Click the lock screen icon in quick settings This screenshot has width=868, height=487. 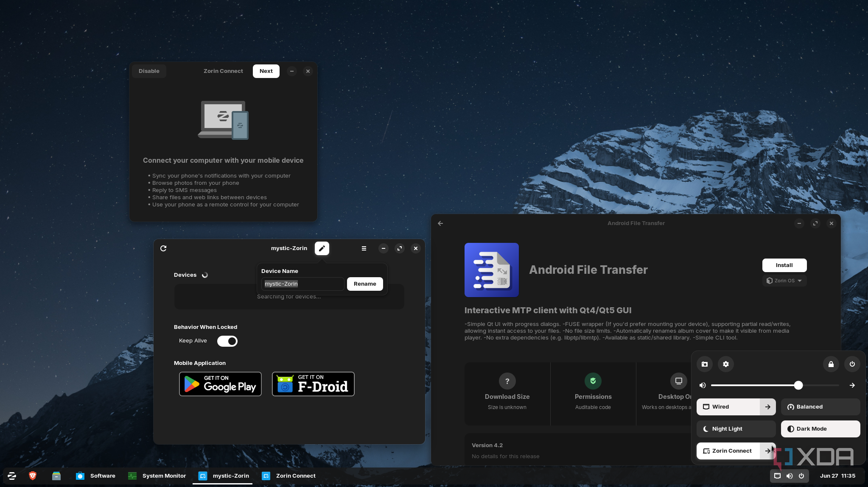point(831,364)
